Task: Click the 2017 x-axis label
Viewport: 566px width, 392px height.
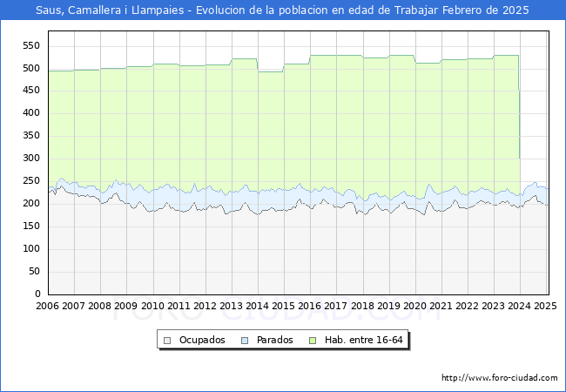Action: (336, 306)
